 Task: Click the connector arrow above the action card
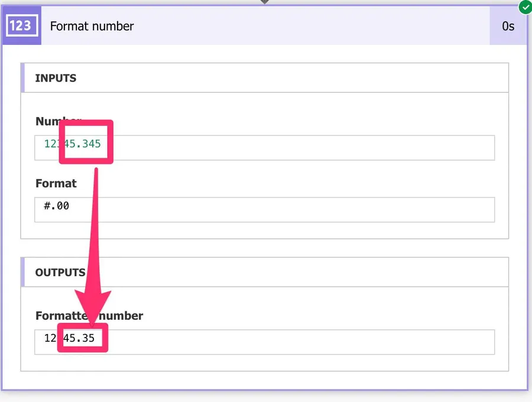[x=265, y=2]
